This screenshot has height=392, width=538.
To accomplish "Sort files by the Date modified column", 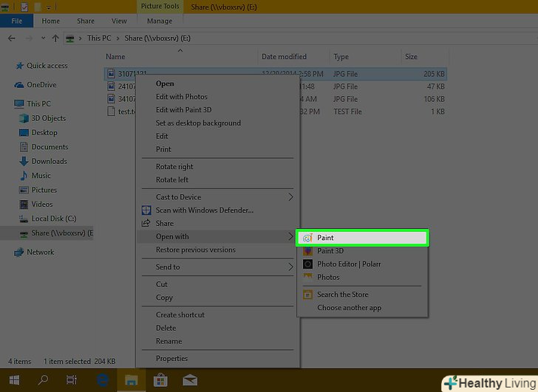I will coord(282,57).
